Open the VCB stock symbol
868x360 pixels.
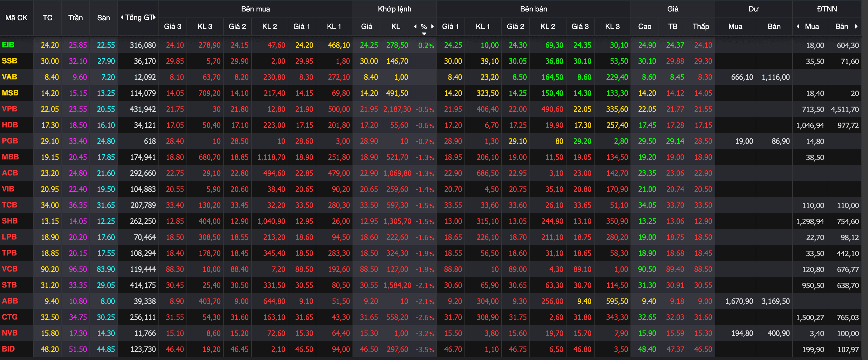coord(9,269)
